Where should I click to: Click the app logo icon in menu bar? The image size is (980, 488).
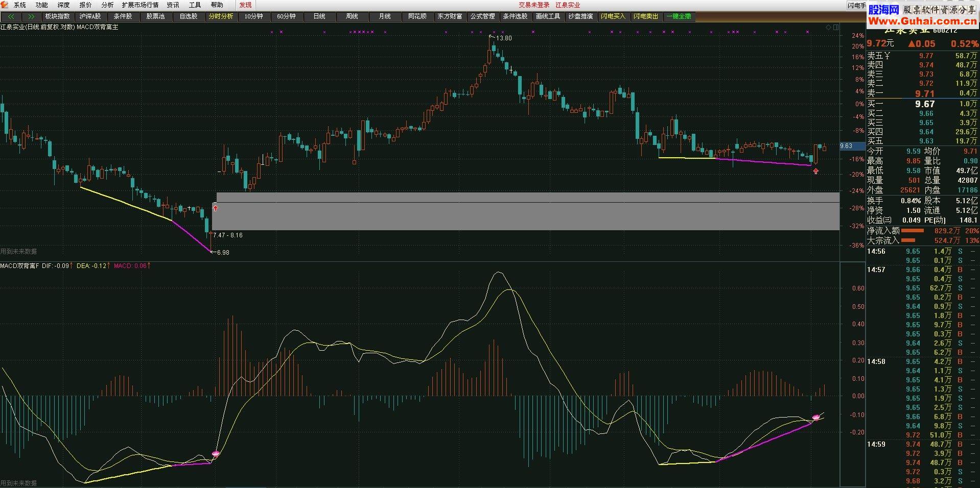coord(5,5)
